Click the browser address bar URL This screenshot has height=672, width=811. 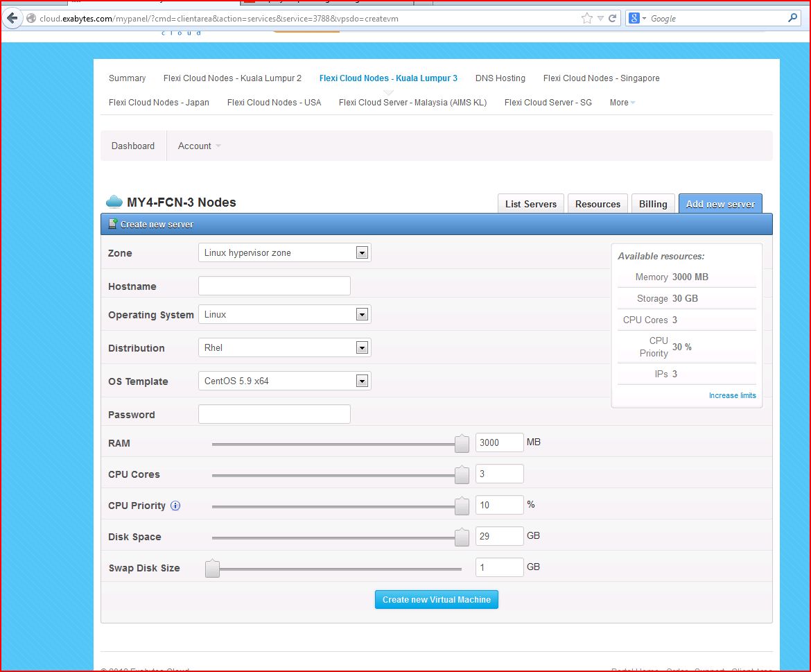(219, 19)
